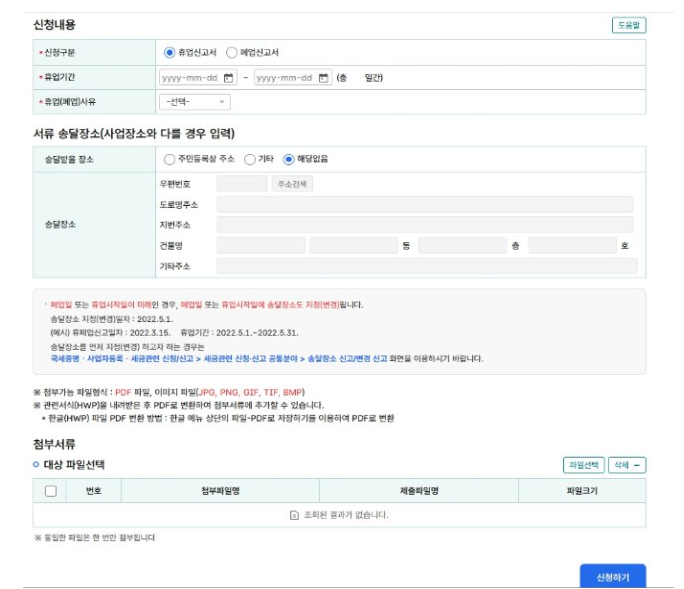Click the 첨부파일명 column header
The height and width of the screenshot is (589, 684).
pos(220,491)
